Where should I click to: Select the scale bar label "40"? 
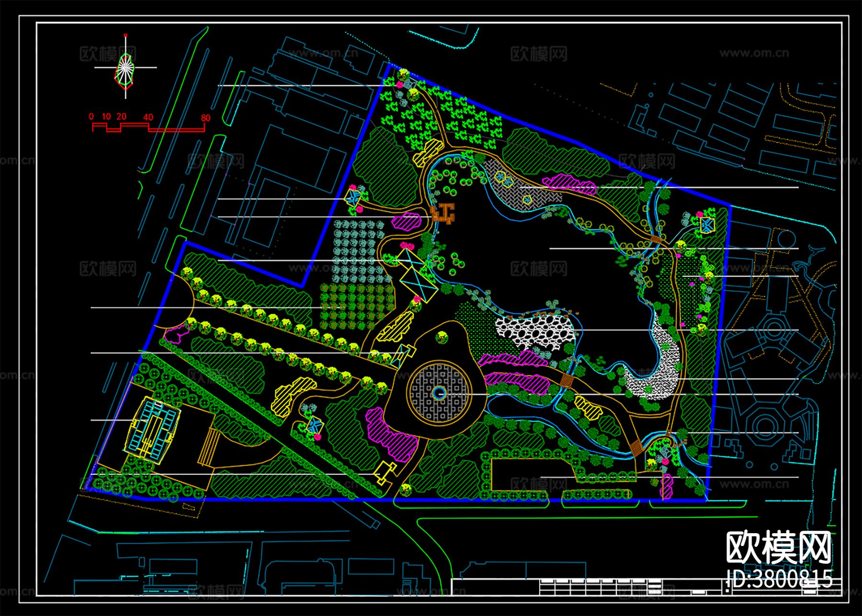coord(148,117)
